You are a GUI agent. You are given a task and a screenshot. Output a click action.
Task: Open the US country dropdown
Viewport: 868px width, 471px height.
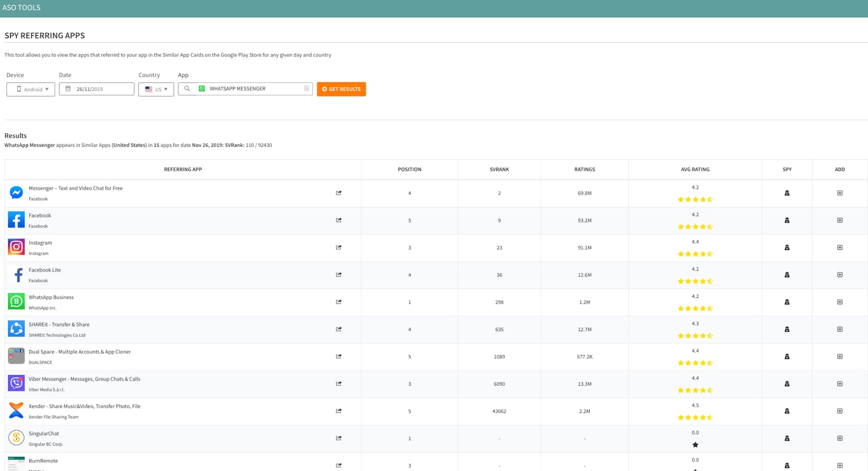click(156, 89)
